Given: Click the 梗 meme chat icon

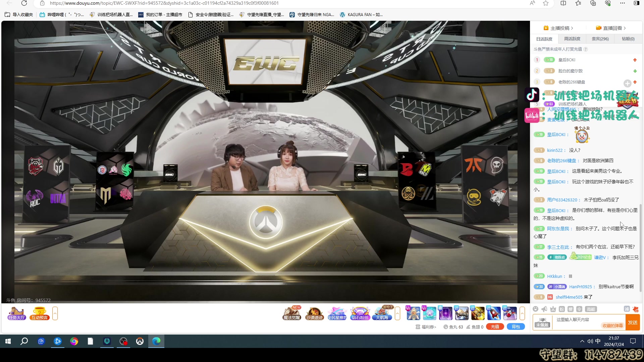Looking at the screenshot, I should coord(571,309).
